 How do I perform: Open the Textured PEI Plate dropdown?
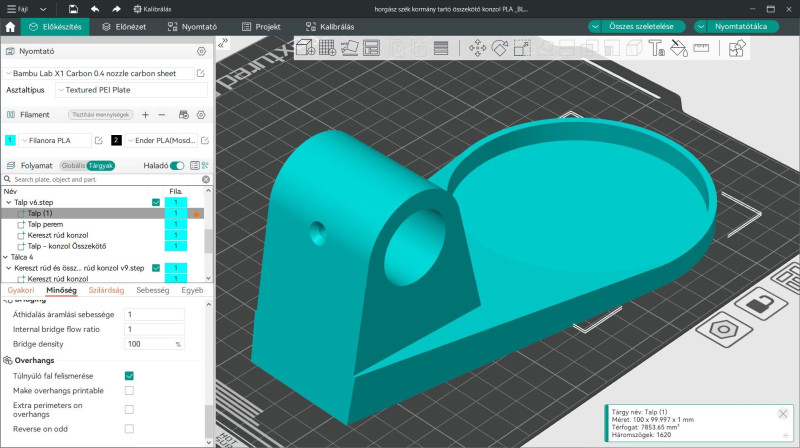click(132, 90)
